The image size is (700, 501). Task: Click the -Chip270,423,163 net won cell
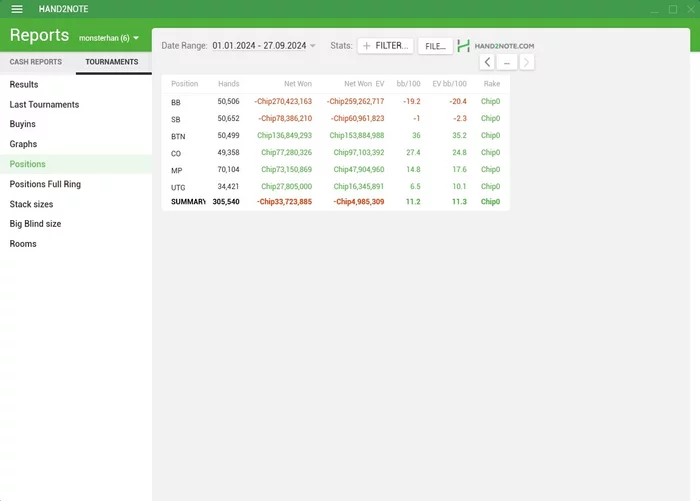click(x=283, y=101)
